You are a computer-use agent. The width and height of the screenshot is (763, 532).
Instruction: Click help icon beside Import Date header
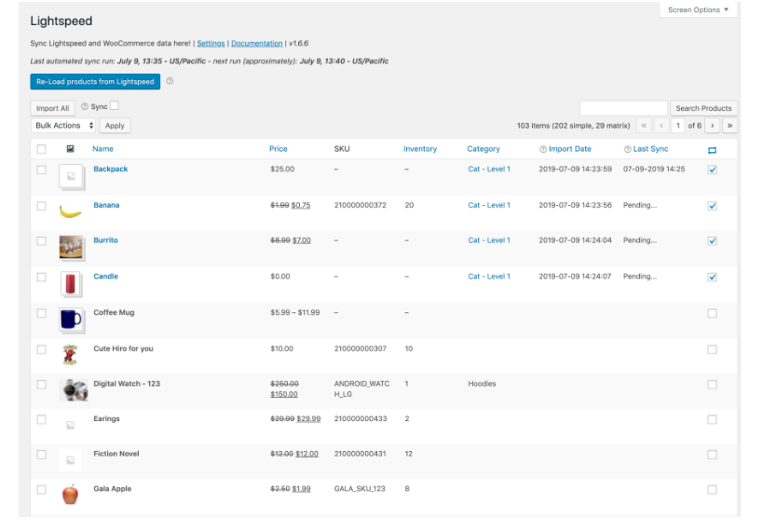point(542,149)
